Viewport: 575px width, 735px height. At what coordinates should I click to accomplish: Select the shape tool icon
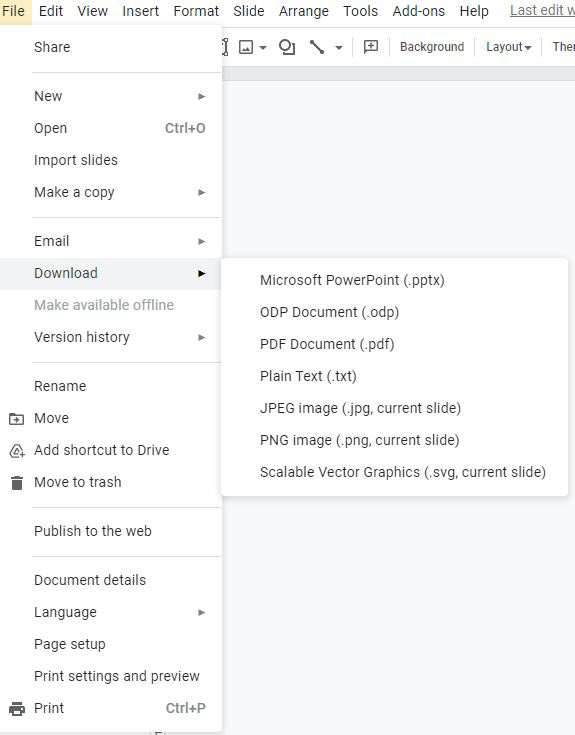pos(286,47)
